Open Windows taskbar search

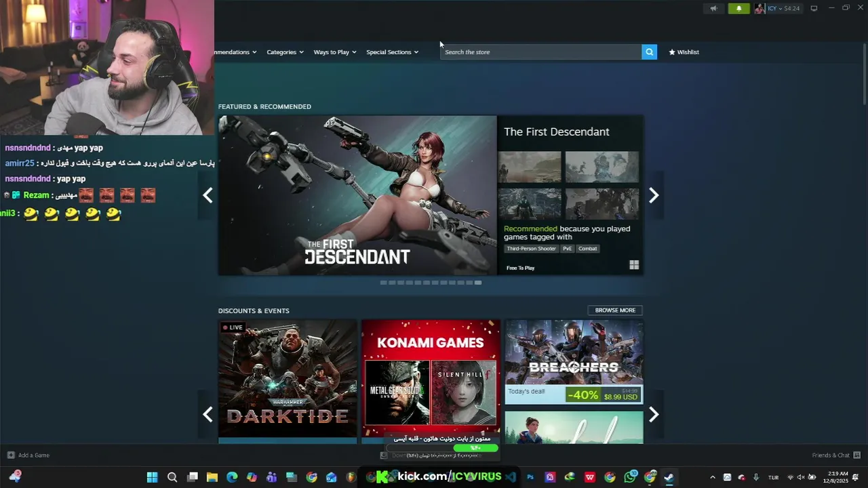172,477
